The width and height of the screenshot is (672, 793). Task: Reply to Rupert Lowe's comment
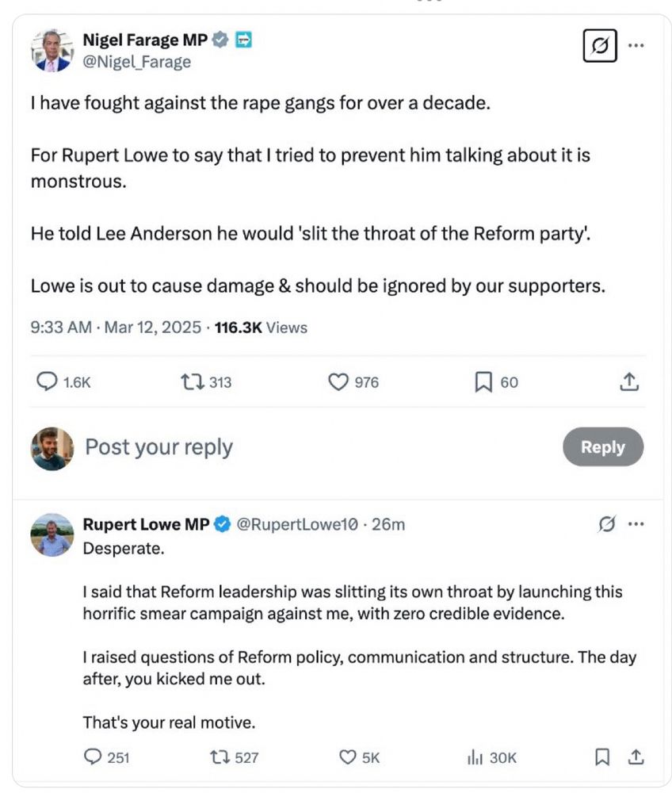pyautogui.click(x=94, y=757)
